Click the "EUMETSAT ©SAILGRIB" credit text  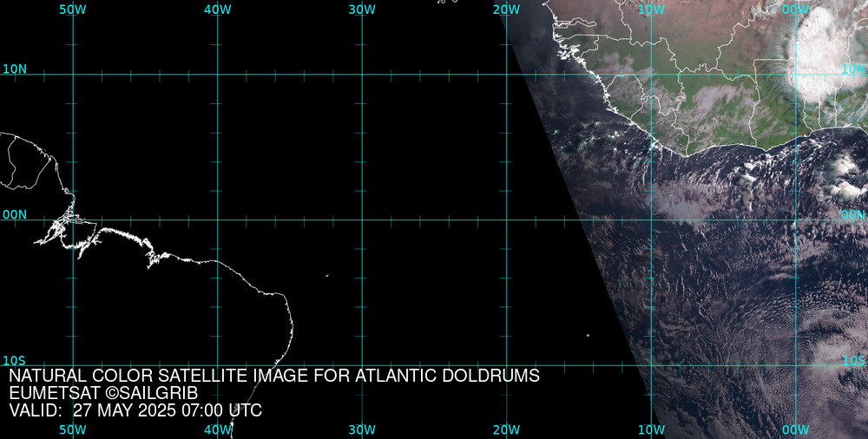[x=103, y=393]
